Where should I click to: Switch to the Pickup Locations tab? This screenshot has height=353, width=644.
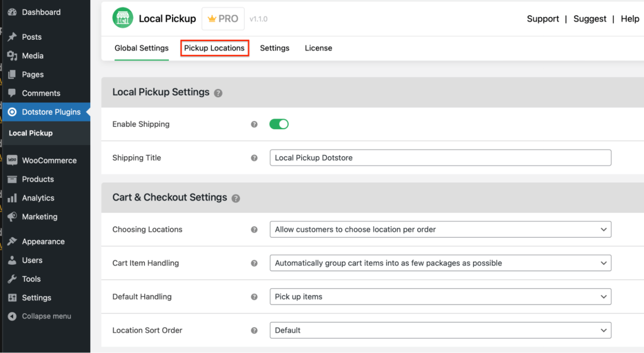pyautogui.click(x=214, y=48)
